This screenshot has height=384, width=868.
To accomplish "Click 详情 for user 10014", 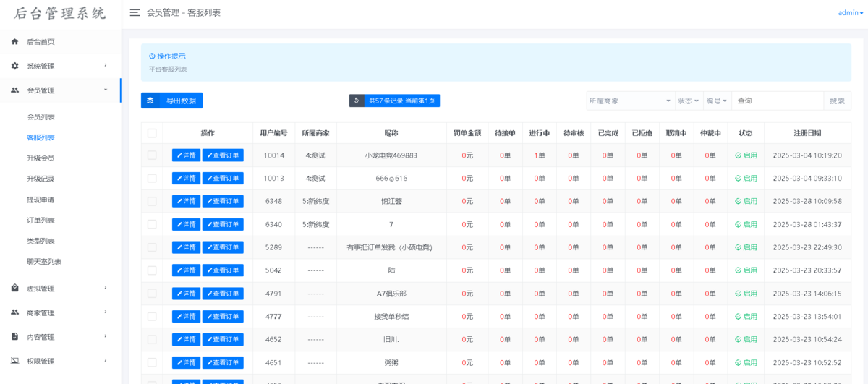I will (186, 155).
